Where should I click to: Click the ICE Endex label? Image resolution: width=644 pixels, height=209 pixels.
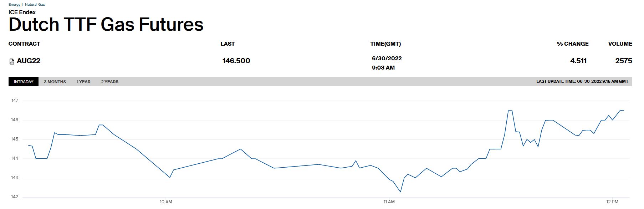pyautogui.click(x=22, y=12)
